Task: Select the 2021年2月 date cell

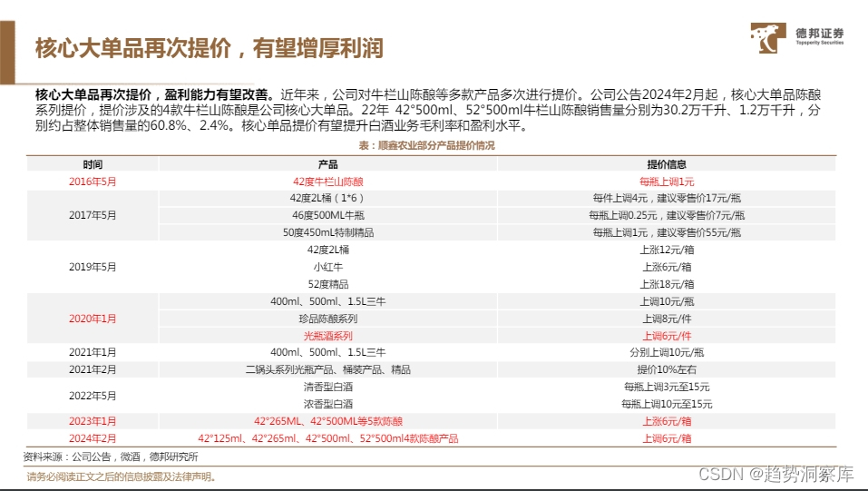Action: pyautogui.click(x=93, y=369)
